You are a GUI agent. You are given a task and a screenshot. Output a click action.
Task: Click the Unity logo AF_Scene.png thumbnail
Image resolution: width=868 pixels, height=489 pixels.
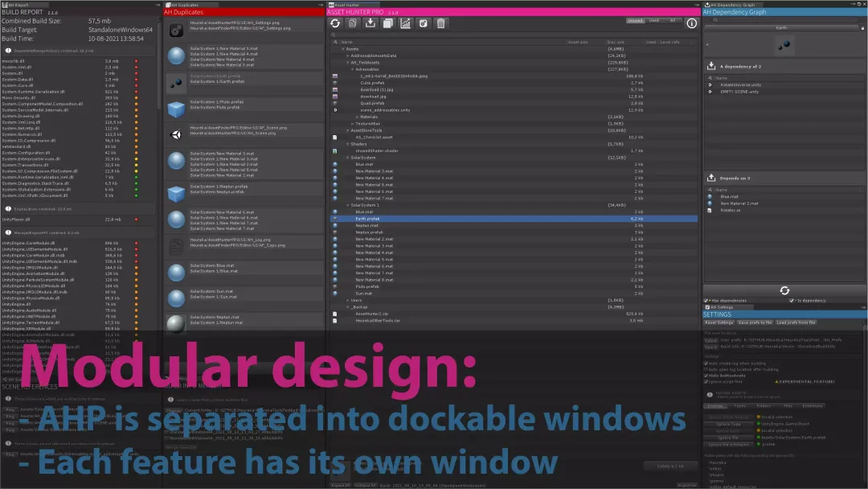(176, 134)
